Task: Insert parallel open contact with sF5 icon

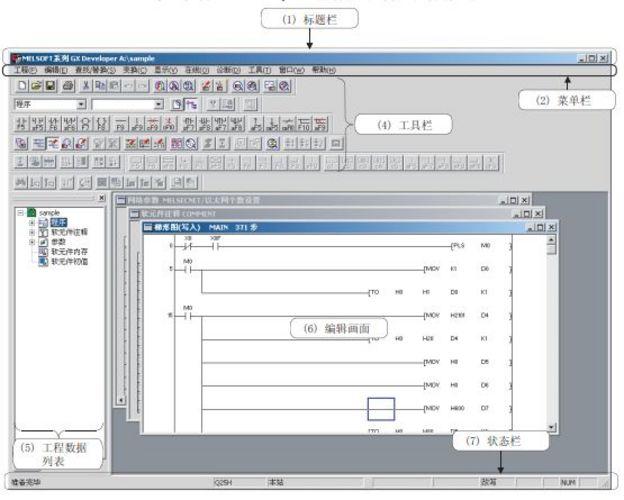Action: (38, 124)
